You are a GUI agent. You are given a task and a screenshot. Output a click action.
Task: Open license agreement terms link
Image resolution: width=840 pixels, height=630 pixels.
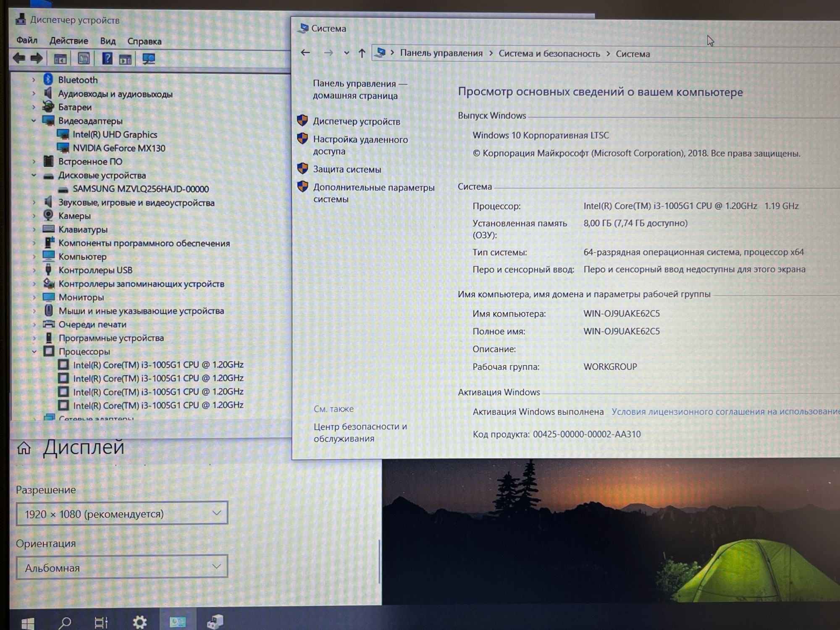pos(725,412)
